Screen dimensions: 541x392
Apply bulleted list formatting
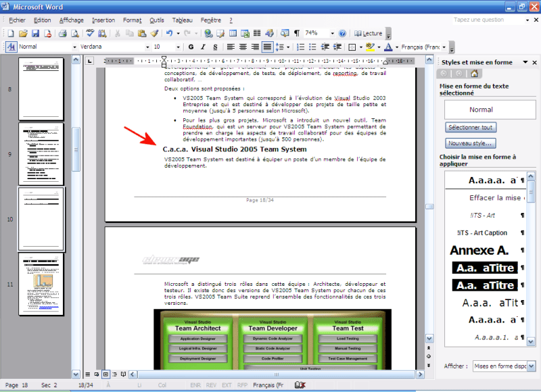[312, 47]
